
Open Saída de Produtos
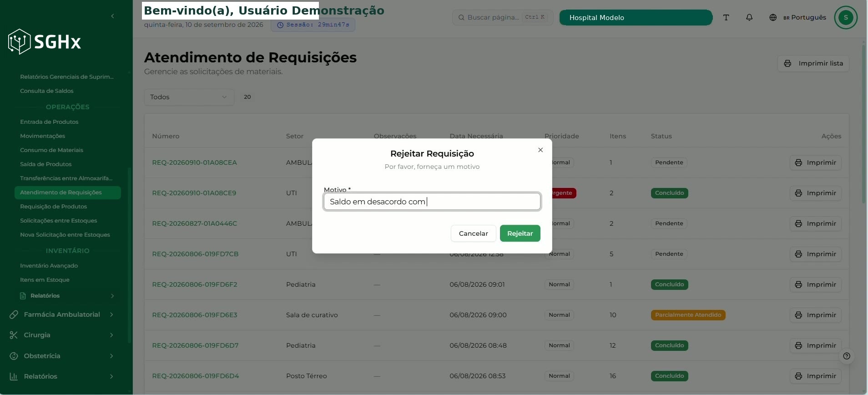(46, 164)
